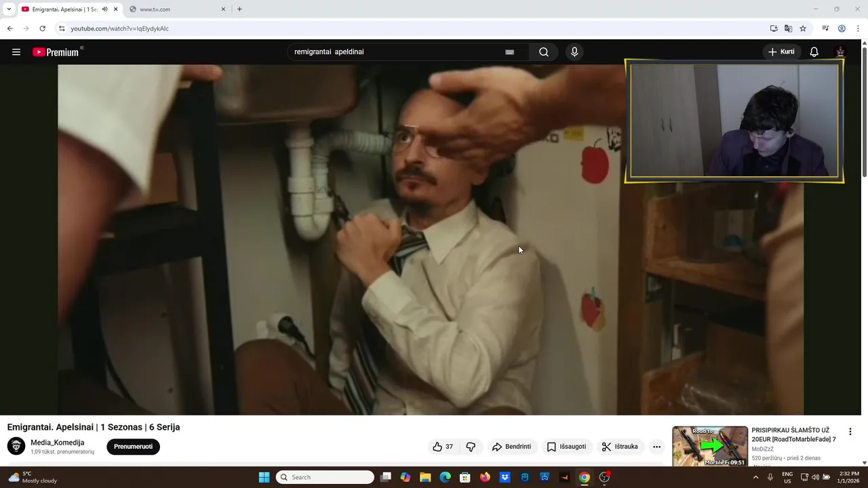Launch Microsoft Edge from taskbar
This screenshot has height=488, width=868.
click(445, 477)
